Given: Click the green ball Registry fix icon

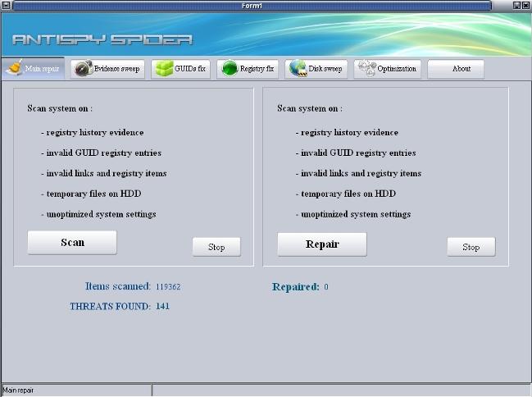Looking at the screenshot, I should point(229,69).
